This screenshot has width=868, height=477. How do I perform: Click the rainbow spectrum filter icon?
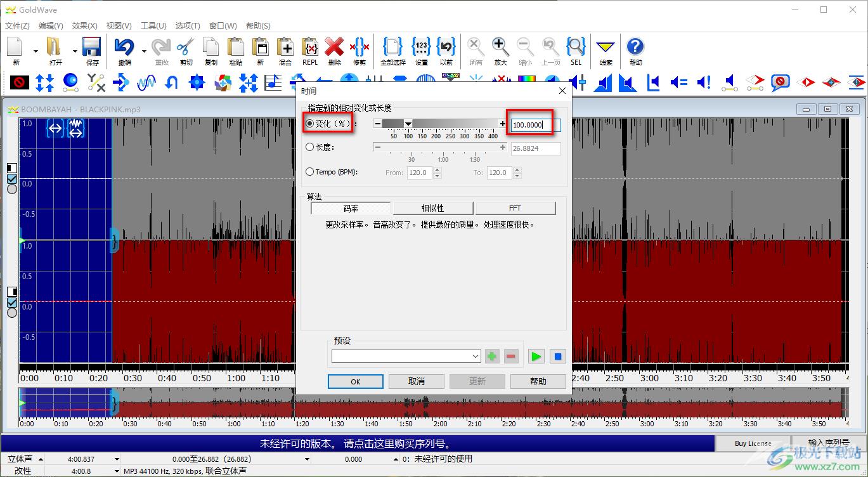pyautogui.click(x=527, y=79)
